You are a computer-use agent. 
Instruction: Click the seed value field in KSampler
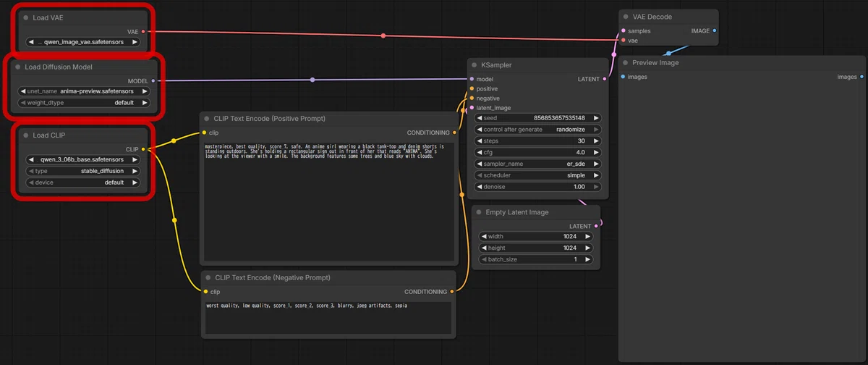pos(537,118)
